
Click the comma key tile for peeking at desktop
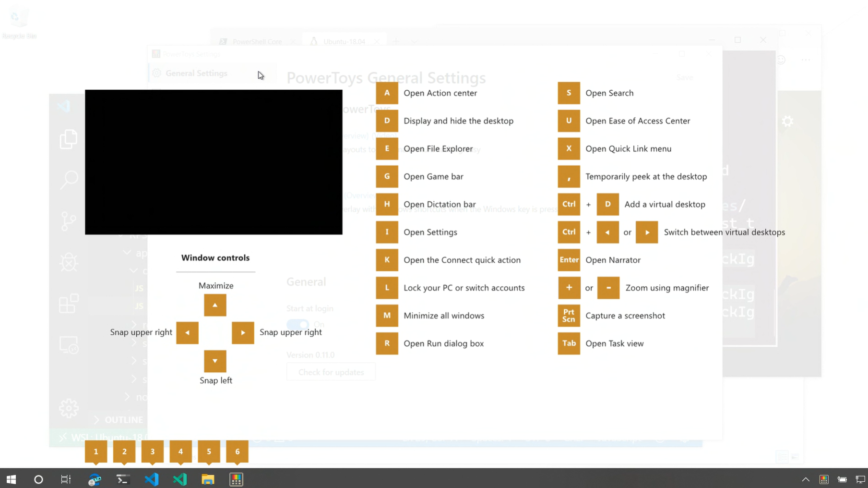[x=569, y=176]
